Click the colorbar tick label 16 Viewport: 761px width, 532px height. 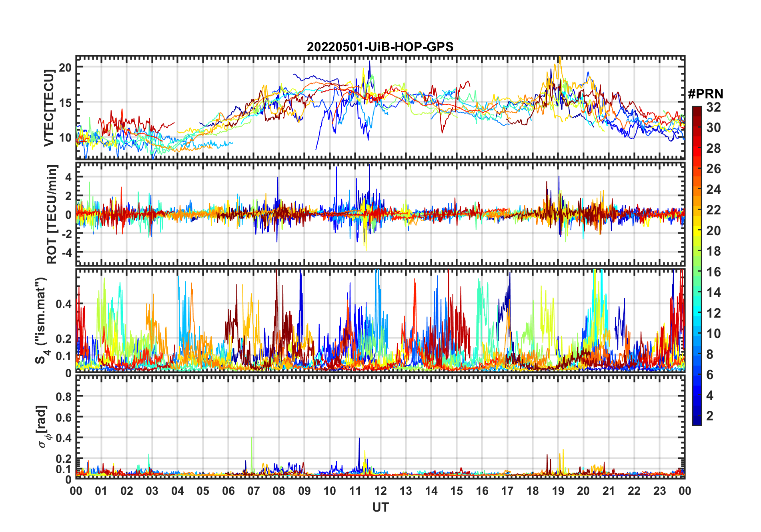click(713, 272)
